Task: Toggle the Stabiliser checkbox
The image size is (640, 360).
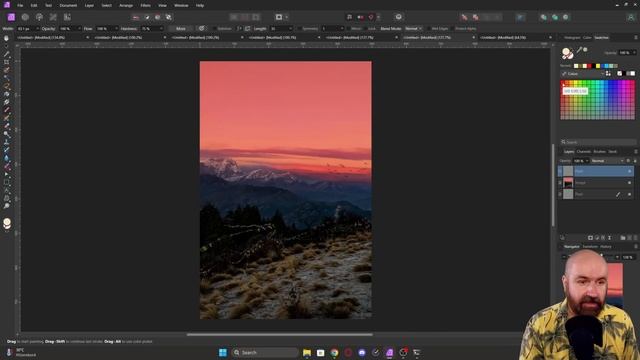Action: coord(215,29)
